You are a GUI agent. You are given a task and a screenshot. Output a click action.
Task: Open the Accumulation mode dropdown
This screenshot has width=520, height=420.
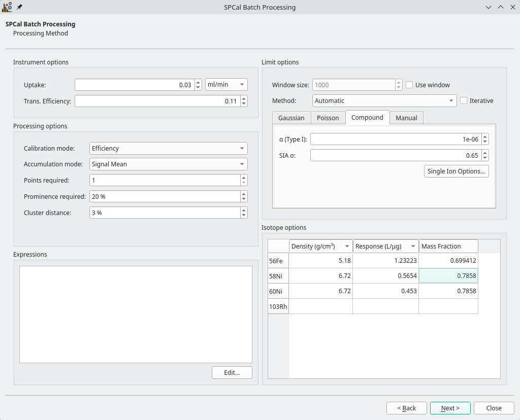pyautogui.click(x=169, y=164)
